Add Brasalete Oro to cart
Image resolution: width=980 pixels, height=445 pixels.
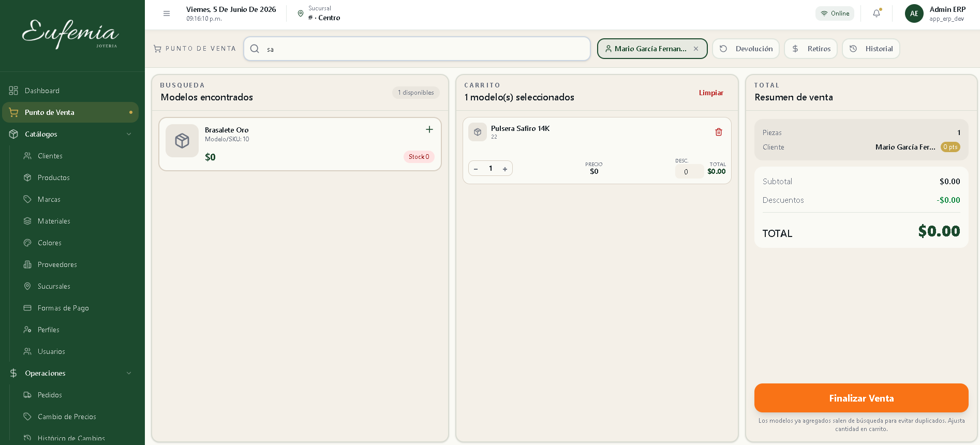[x=429, y=129]
